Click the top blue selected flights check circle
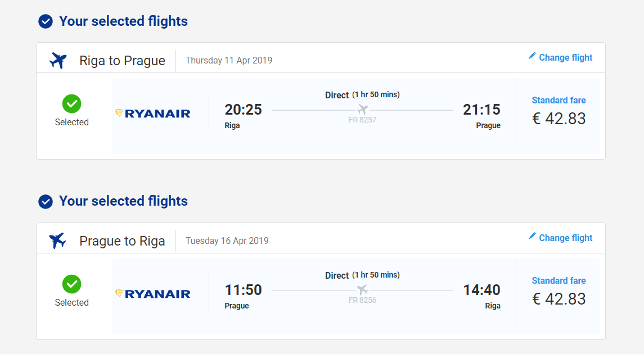Screen dimensions: 644x354 46,21
